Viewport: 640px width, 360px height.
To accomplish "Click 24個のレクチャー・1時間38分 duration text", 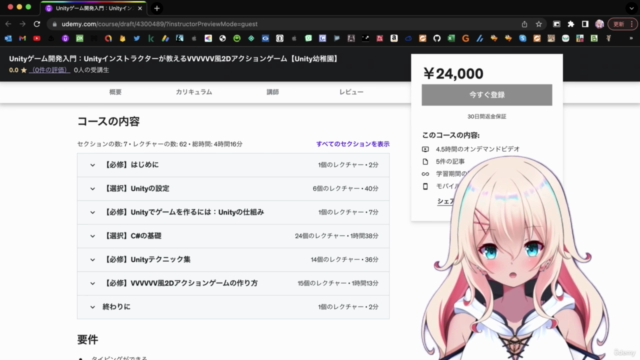I will click(337, 236).
